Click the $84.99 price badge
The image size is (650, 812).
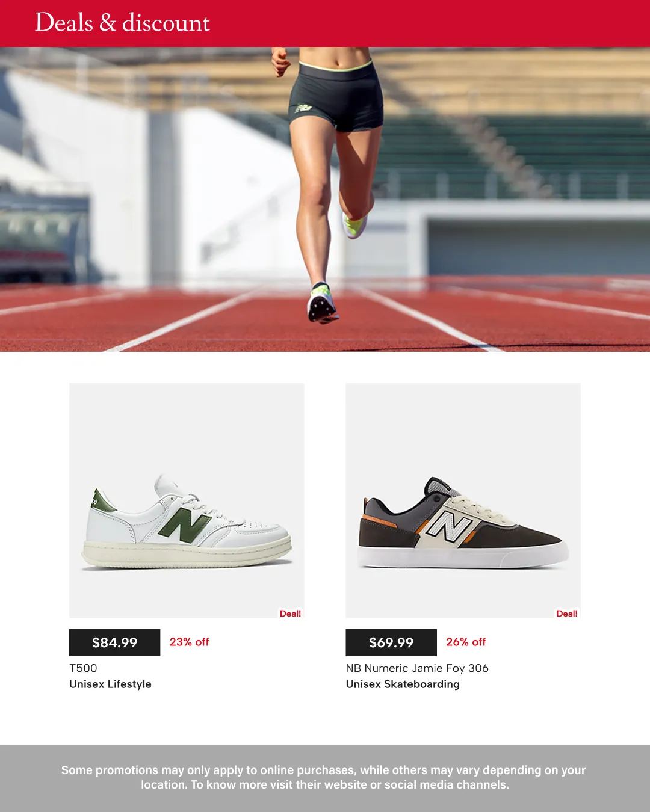pyautogui.click(x=114, y=642)
